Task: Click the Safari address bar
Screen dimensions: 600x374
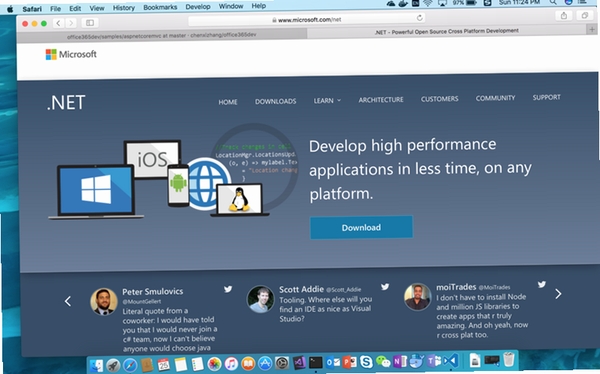Action: (307, 20)
